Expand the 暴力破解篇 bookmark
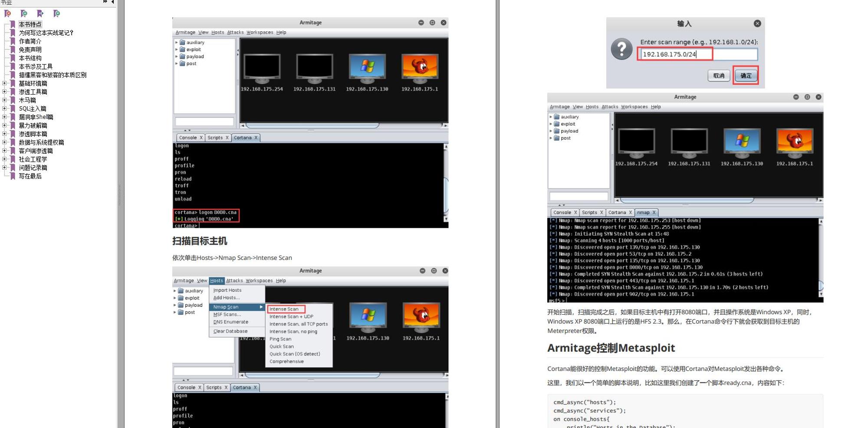The image size is (868, 428). click(x=4, y=125)
